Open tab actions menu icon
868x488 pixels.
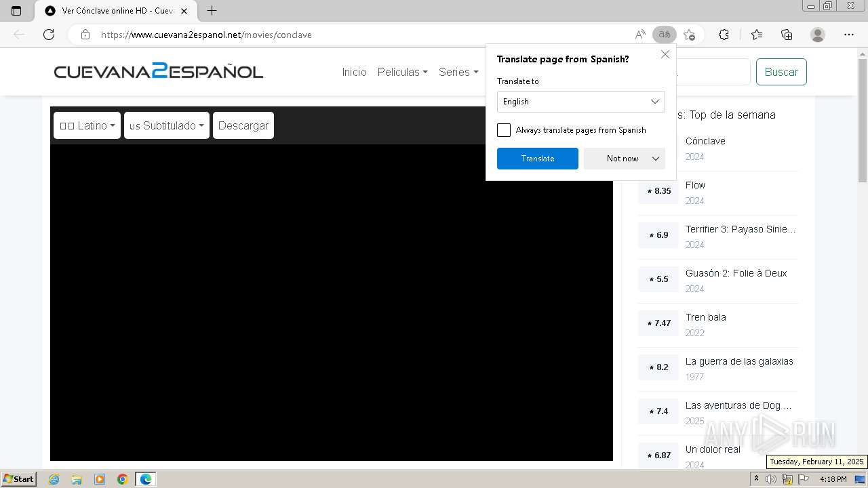tap(16, 11)
